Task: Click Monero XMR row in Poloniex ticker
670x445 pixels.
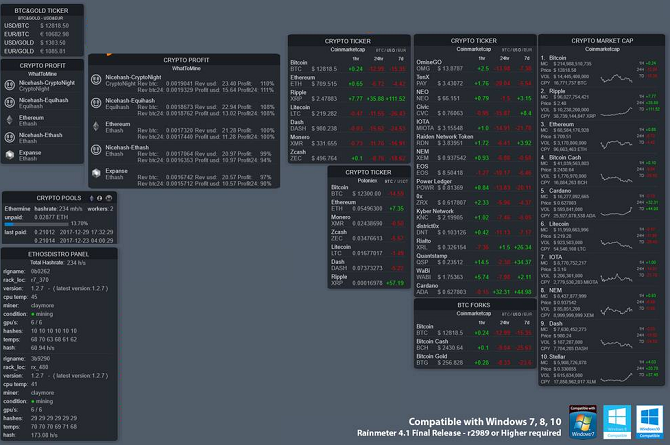Action: click(x=368, y=221)
